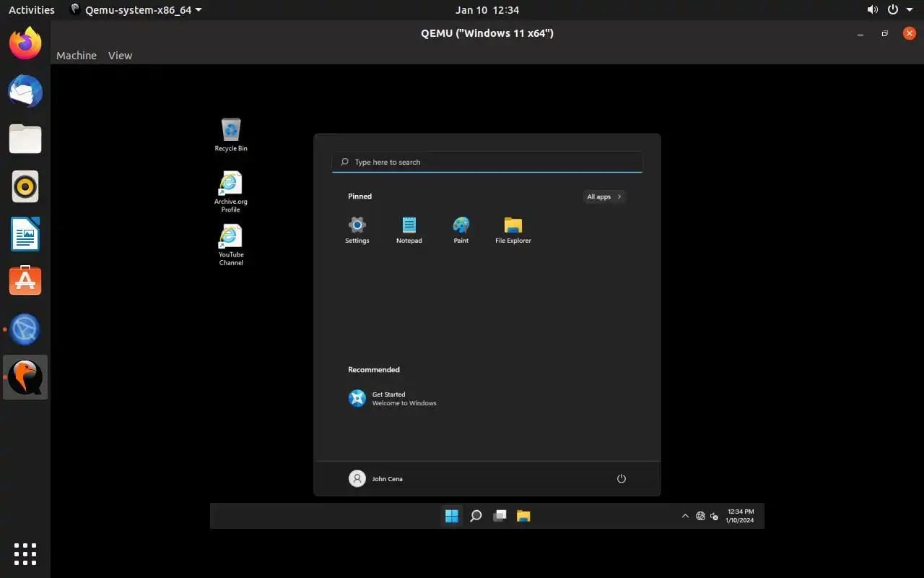
Task: Open the 12:34 PM taskbar clock
Action: (740, 516)
